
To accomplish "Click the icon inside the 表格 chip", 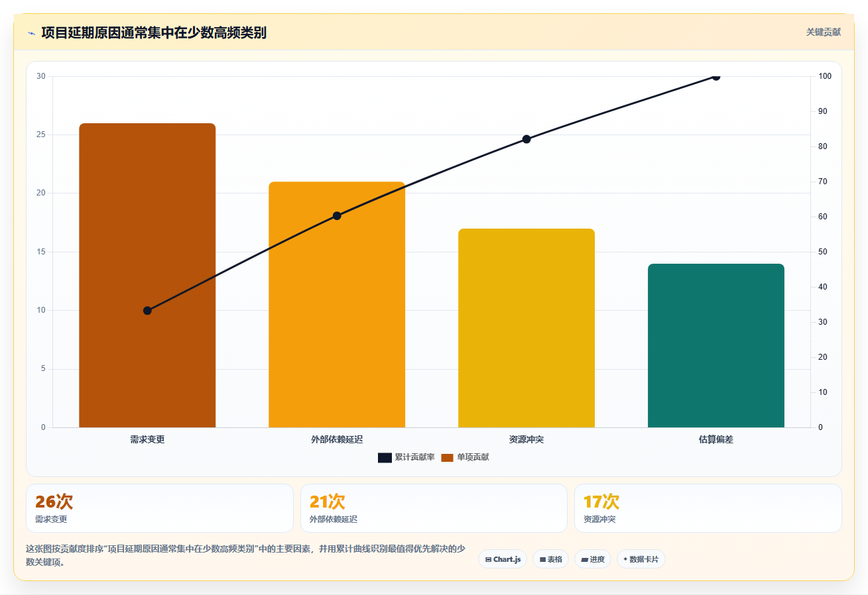I will 542,560.
